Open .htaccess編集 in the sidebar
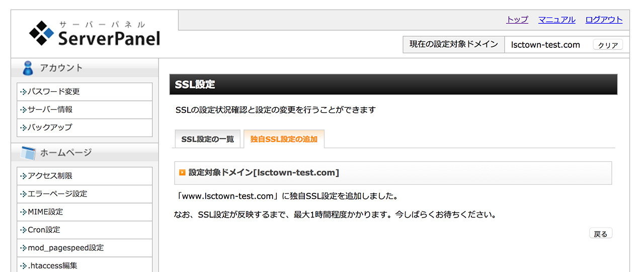The image size is (644, 272). 52,265
